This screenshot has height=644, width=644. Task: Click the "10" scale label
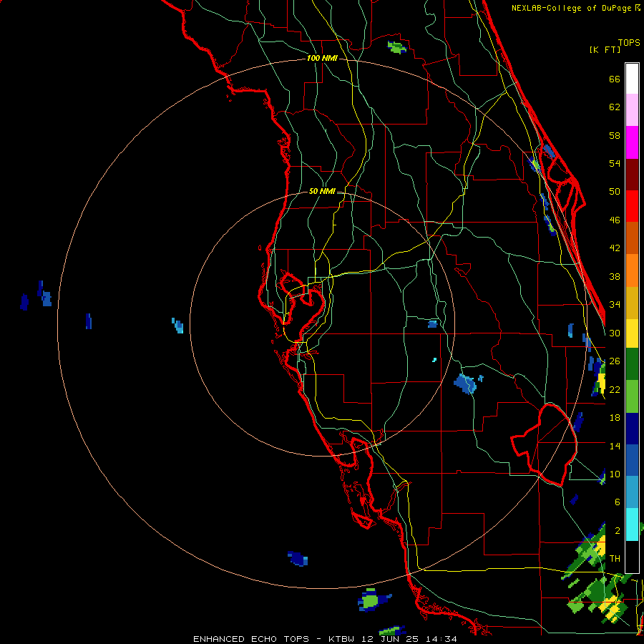tap(615, 474)
